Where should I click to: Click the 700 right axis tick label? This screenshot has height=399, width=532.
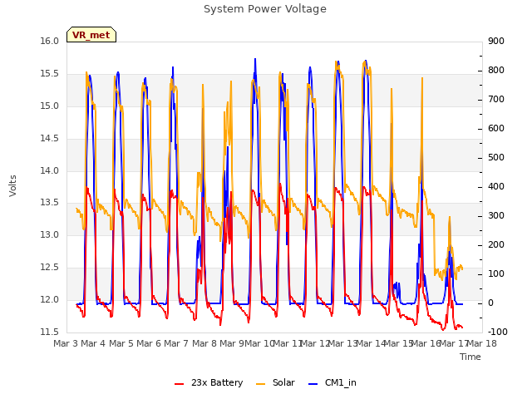(496, 100)
